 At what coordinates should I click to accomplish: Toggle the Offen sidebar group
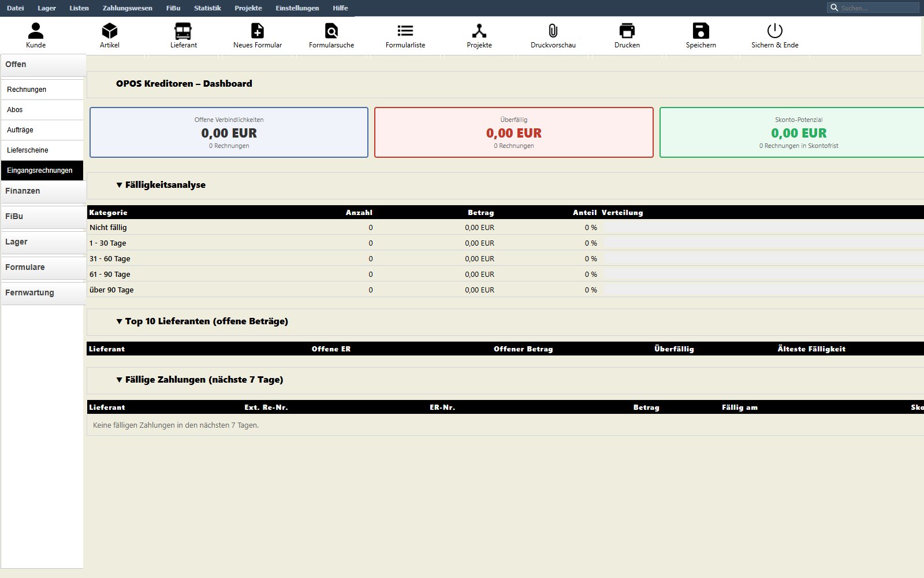[43, 65]
